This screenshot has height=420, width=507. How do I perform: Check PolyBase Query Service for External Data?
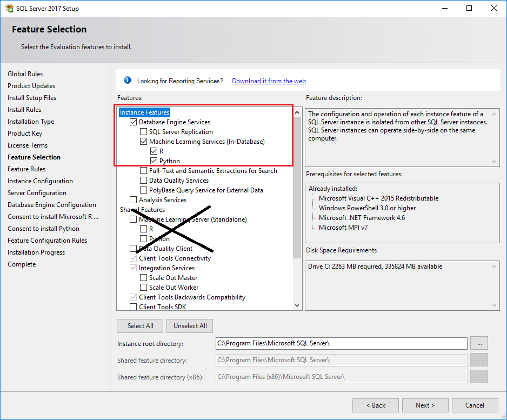143,190
